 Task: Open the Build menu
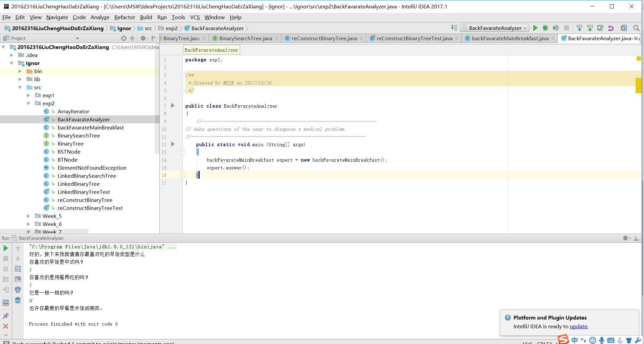(x=146, y=17)
